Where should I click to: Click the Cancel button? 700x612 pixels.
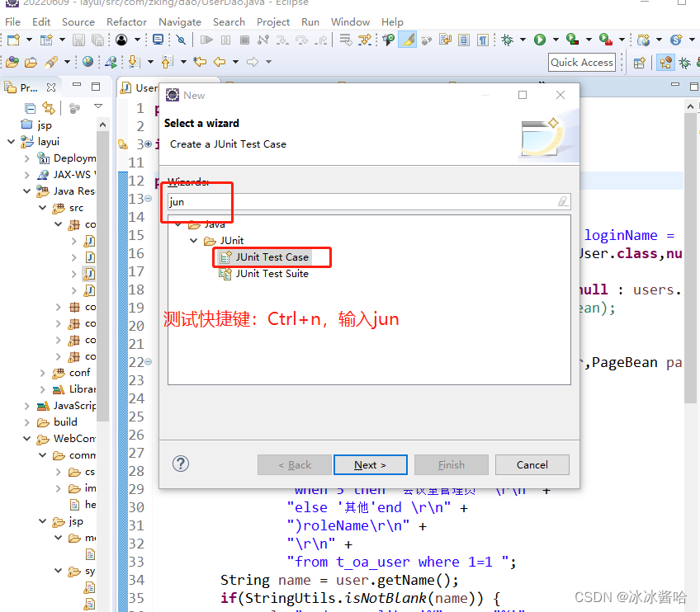532,465
